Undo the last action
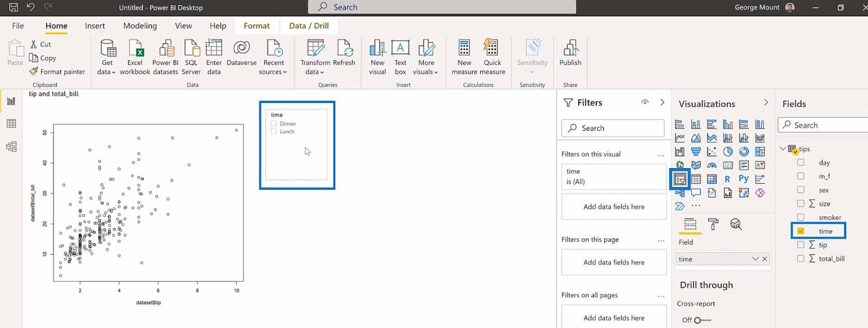This screenshot has height=328, width=868. (x=31, y=7)
